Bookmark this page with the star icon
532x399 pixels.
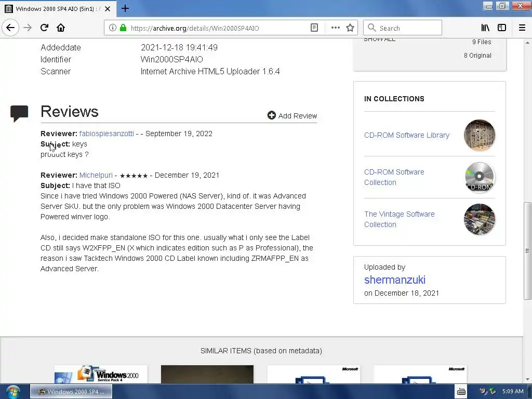click(x=350, y=28)
